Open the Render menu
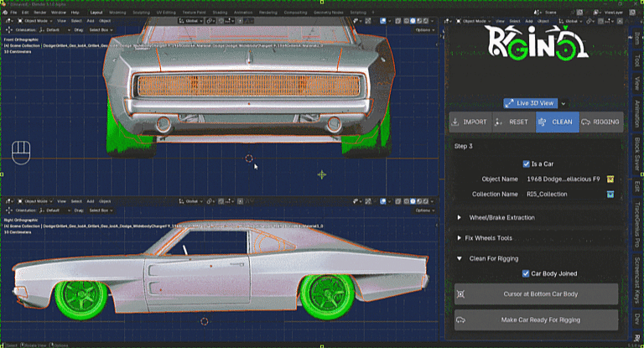Viewport: 644px width, 348px height. pos(40,13)
